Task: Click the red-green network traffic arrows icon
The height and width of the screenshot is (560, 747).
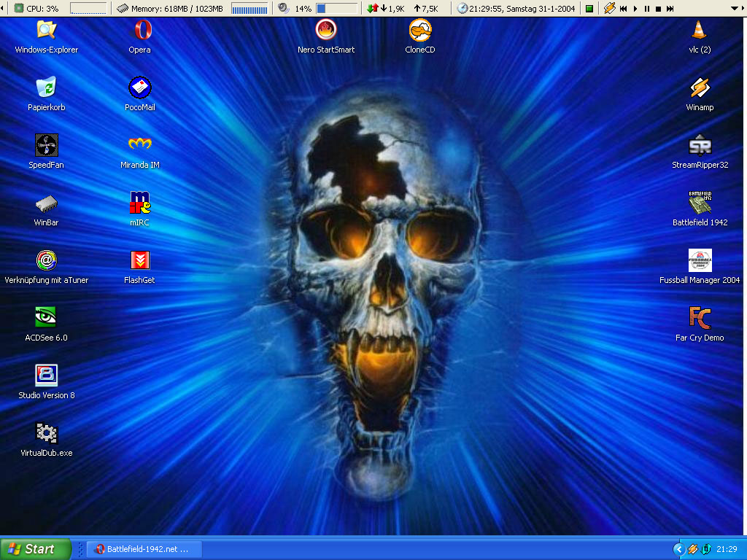Action: [372, 8]
